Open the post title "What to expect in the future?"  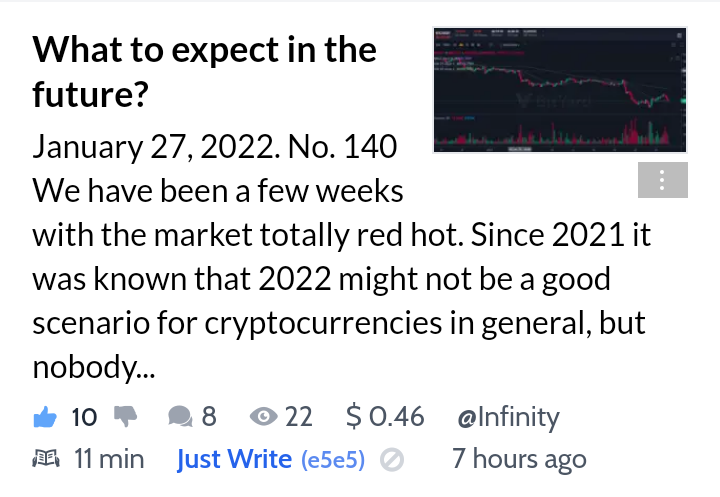204,71
